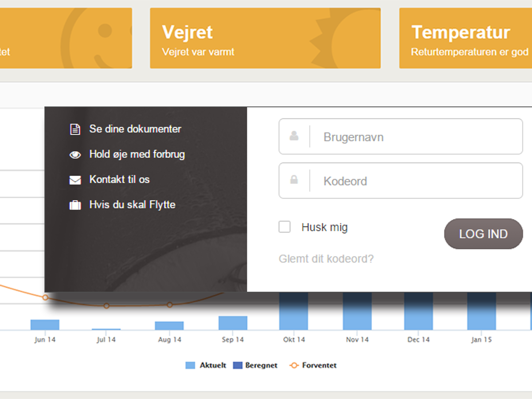The image size is (532, 399).
Task: Toggle the Aktuelt series in the chart legend
Action: (206, 365)
